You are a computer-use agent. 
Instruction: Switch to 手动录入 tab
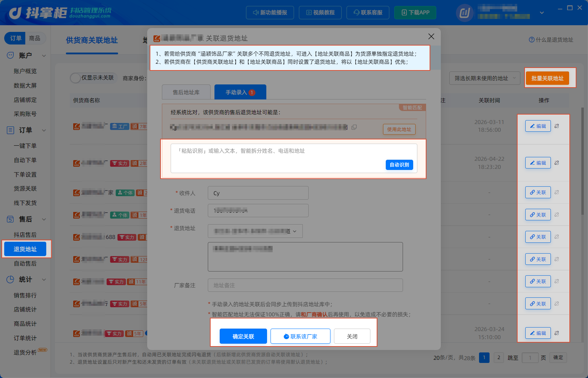pyautogui.click(x=240, y=92)
